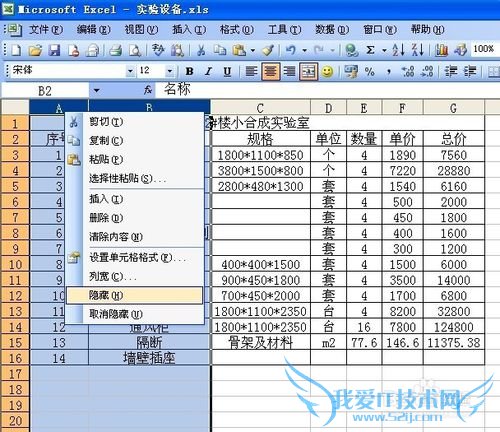This screenshot has width=500, height=432.
Task: Choose 选择性粘贴(S)... in context menu
Action: [x=135, y=179]
